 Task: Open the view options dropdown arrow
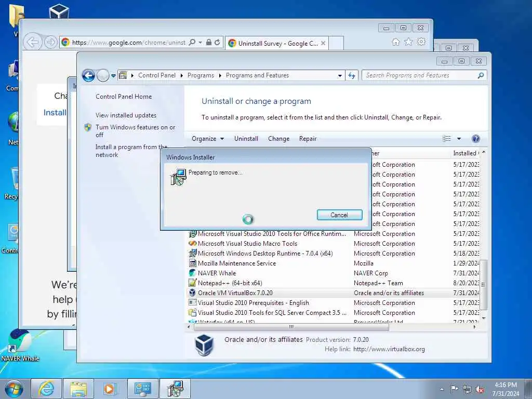tap(459, 138)
